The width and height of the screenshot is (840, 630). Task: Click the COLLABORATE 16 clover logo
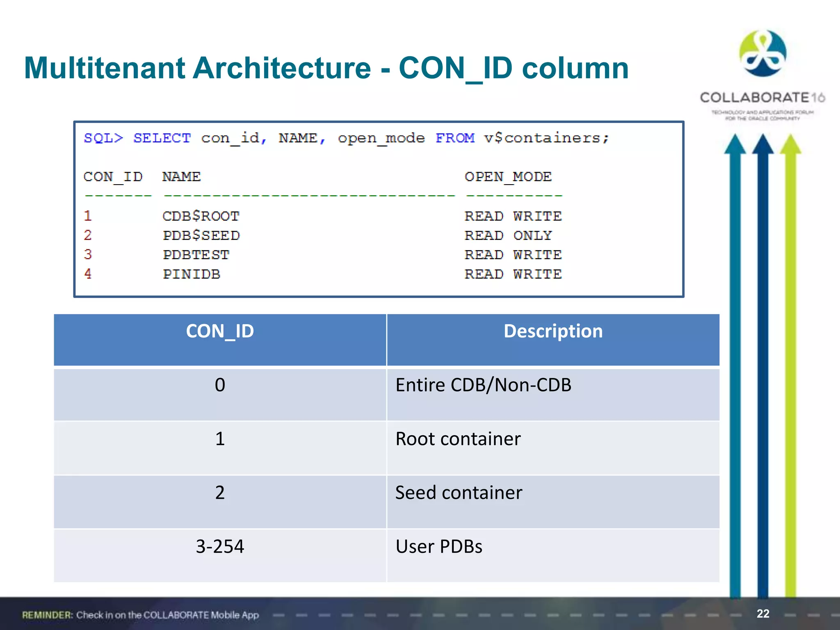pyautogui.click(x=762, y=53)
